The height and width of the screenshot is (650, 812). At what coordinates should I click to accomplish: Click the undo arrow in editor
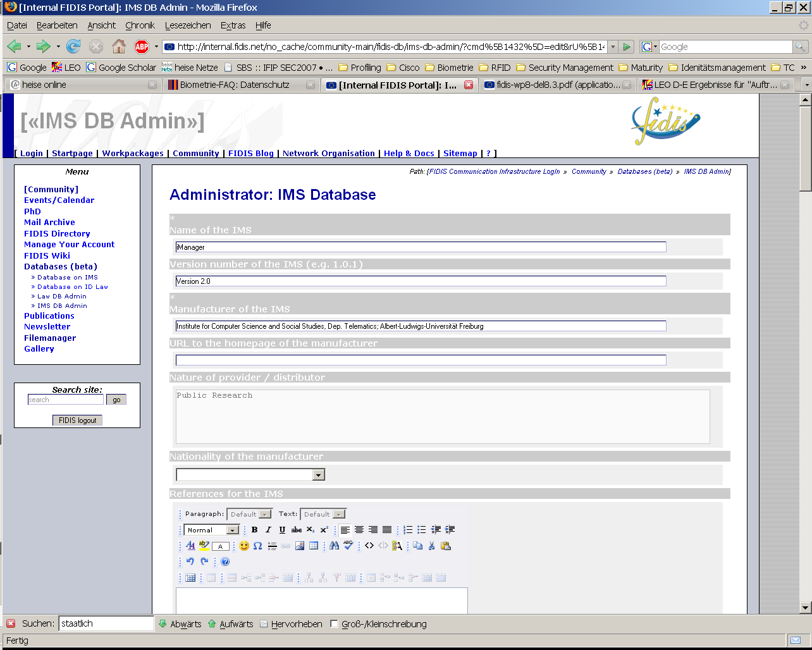coord(190,561)
